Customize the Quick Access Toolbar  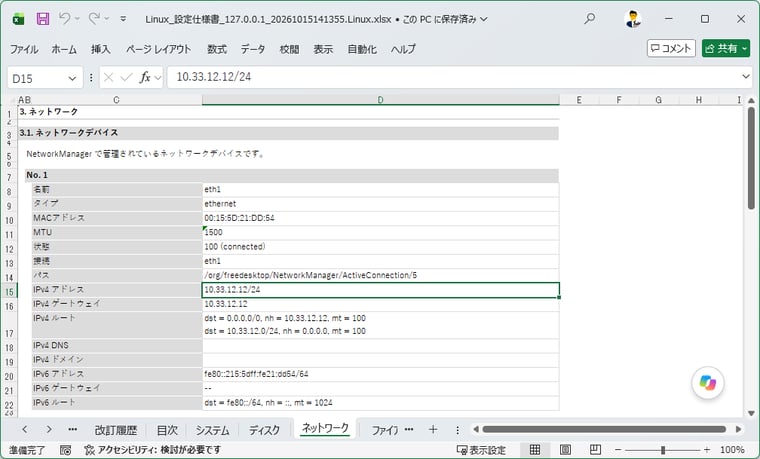click(123, 19)
